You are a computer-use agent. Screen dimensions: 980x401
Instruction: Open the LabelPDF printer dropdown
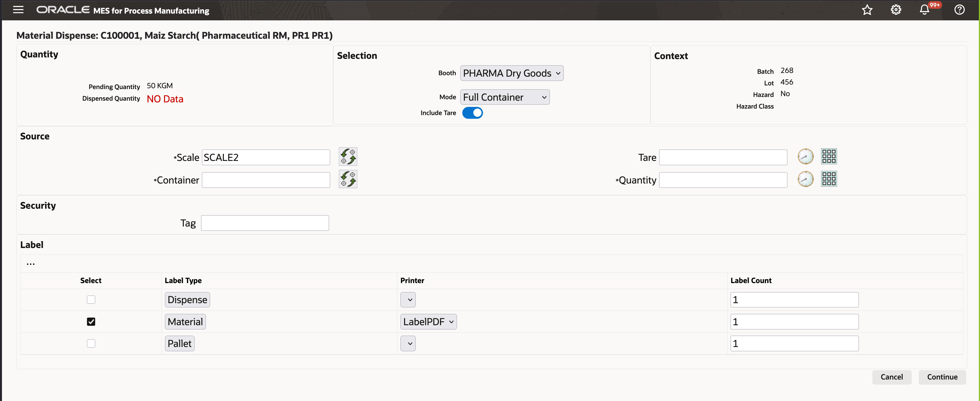click(x=428, y=322)
